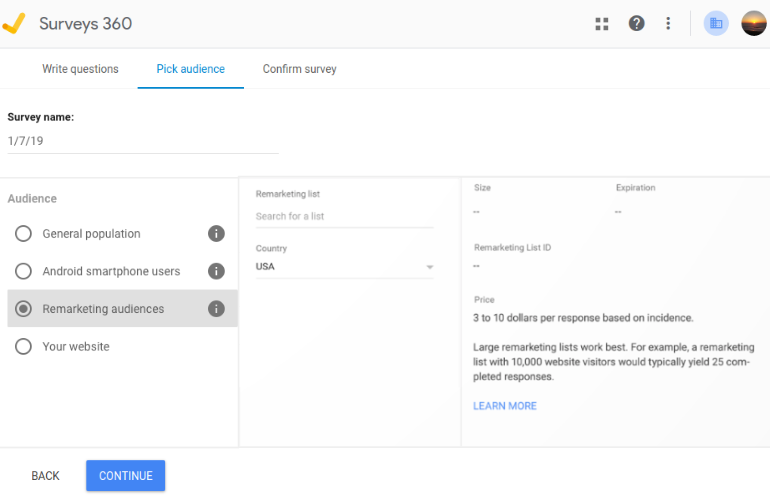Click the price per response description text

click(583, 318)
